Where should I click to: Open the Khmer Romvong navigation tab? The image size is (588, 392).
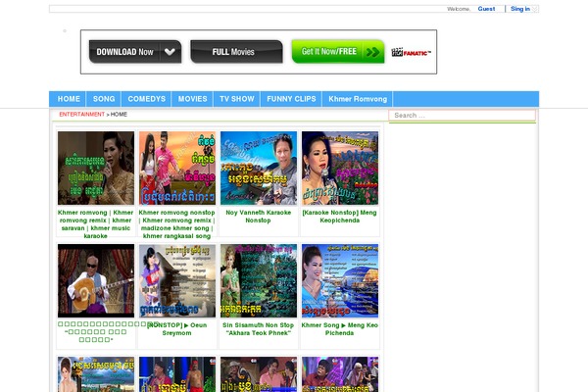coord(358,99)
